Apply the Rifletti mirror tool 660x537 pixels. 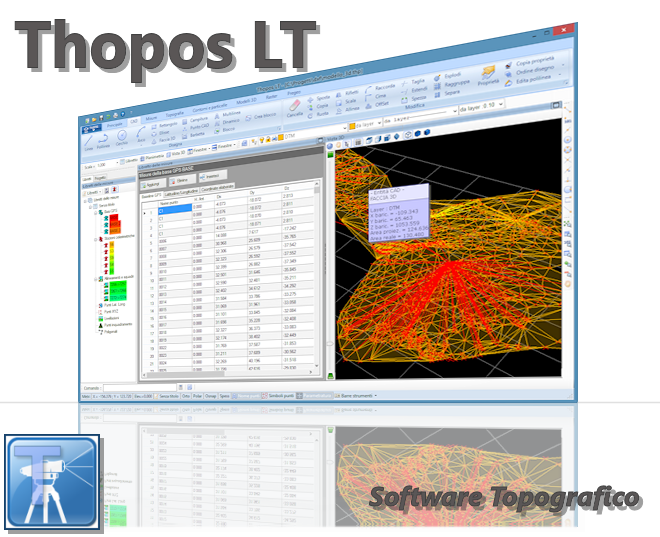pyautogui.click(x=347, y=93)
